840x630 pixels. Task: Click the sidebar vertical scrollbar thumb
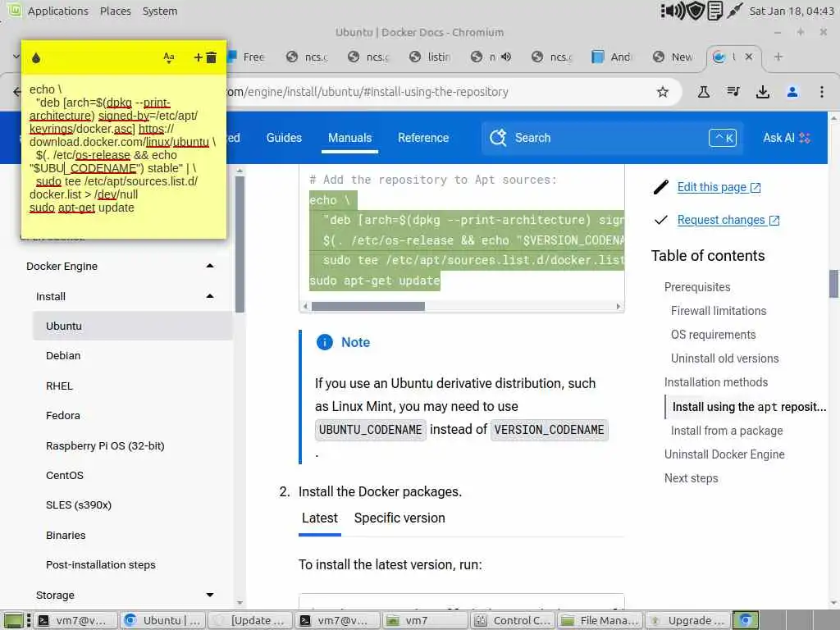click(x=240, y=244)
